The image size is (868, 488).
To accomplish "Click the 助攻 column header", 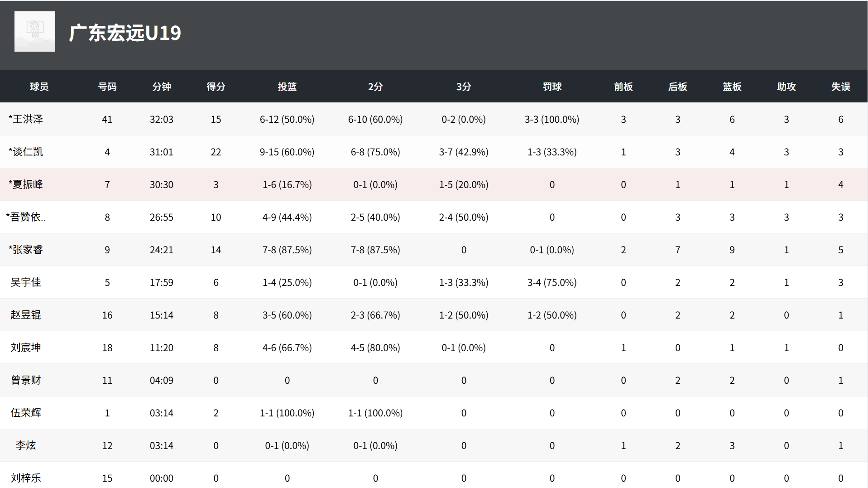I will point(786,87).
